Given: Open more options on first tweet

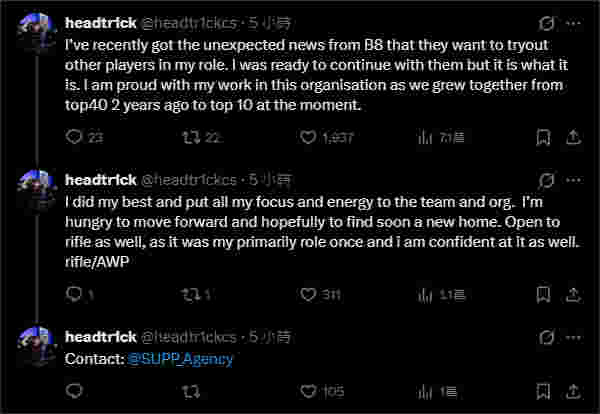Looking at the screenshot, I should [x=575, y=23].
